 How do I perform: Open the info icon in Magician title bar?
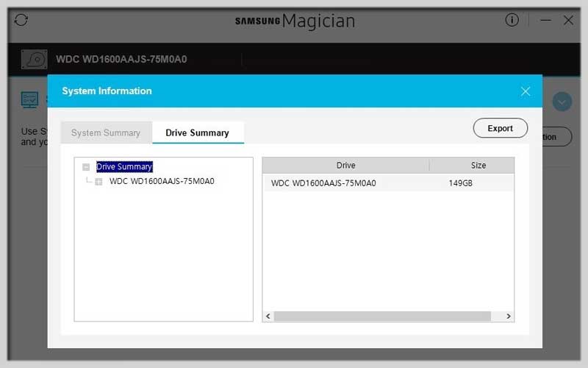(x=512, y=20)
